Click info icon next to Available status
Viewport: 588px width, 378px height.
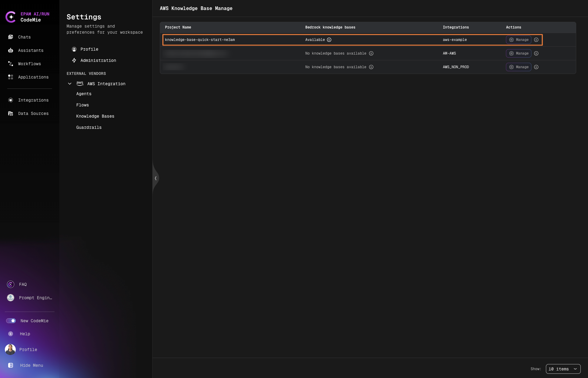pyautogui.click(x=330, y=40)
